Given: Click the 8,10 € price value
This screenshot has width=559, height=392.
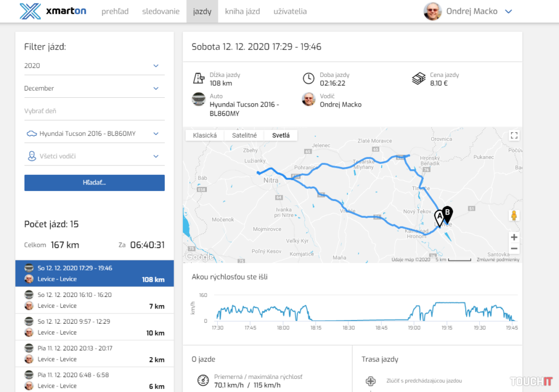Looking at the screenshot, I should (438, 84).
